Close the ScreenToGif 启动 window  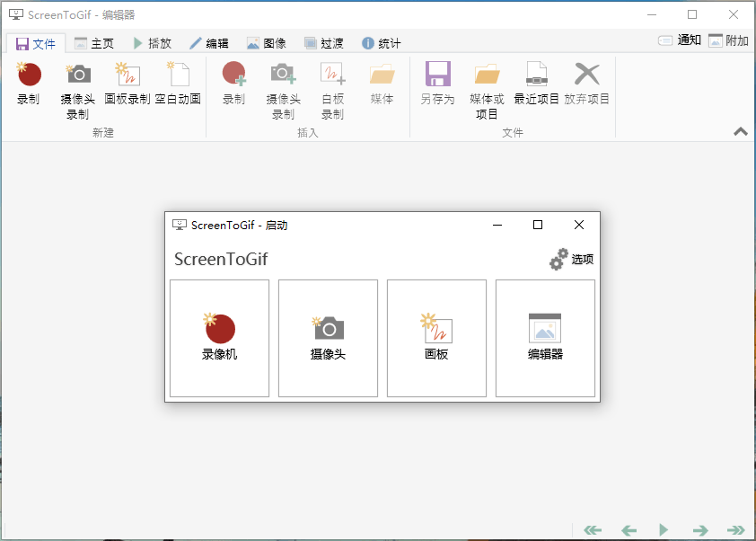coord(579,225)
